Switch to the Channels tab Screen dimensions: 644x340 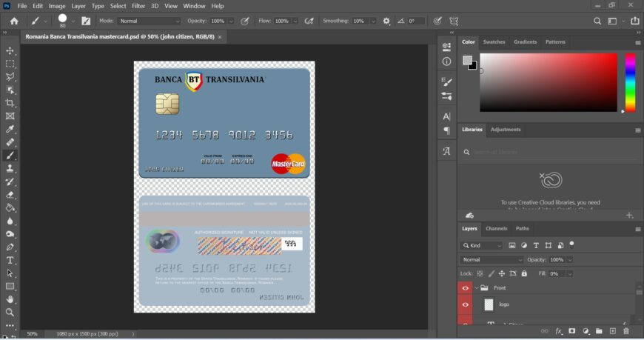pyautogui.click(x=496, y=229)
